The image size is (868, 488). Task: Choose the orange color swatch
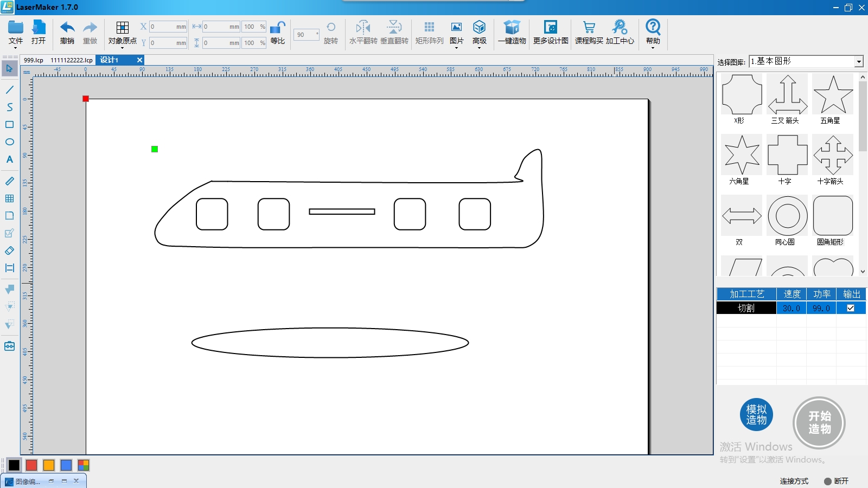pos(49,465)
